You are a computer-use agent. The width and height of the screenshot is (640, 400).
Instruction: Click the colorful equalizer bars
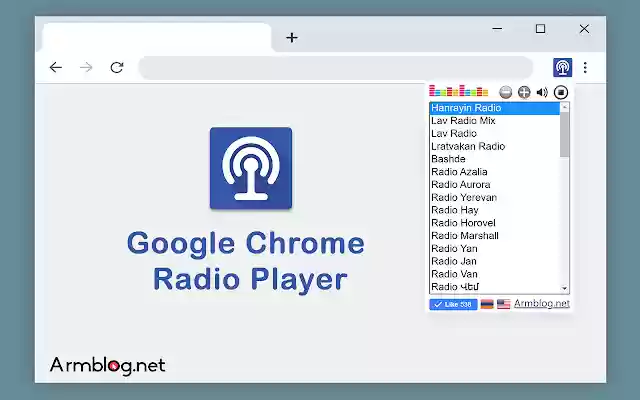pyautogui.click(x=458, y=91)
